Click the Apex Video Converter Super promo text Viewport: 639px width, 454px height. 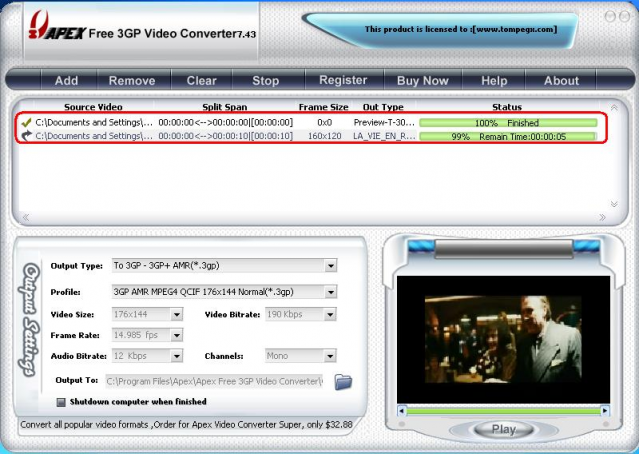point(186,424)
